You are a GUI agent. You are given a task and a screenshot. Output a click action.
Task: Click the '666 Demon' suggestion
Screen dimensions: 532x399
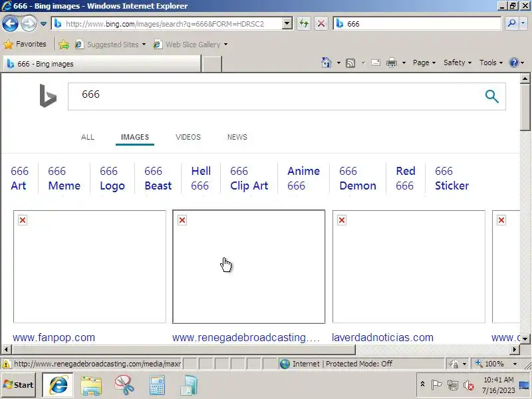(358, 178)
